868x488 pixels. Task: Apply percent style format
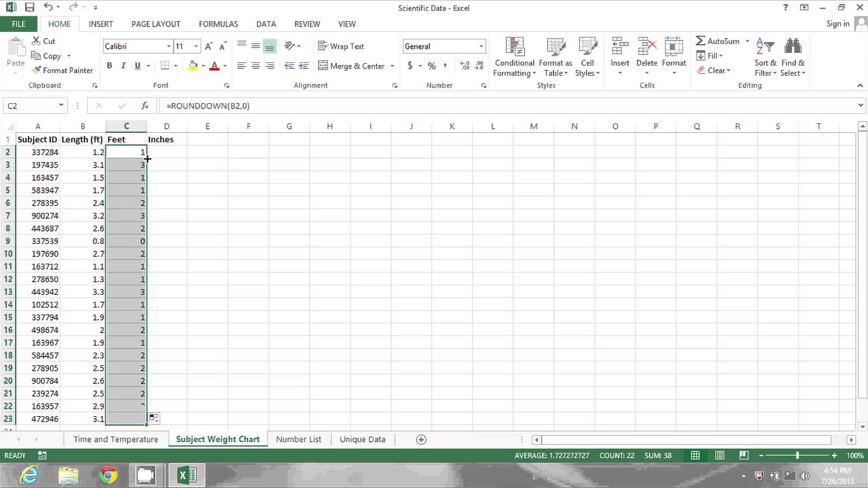point(431,66)
